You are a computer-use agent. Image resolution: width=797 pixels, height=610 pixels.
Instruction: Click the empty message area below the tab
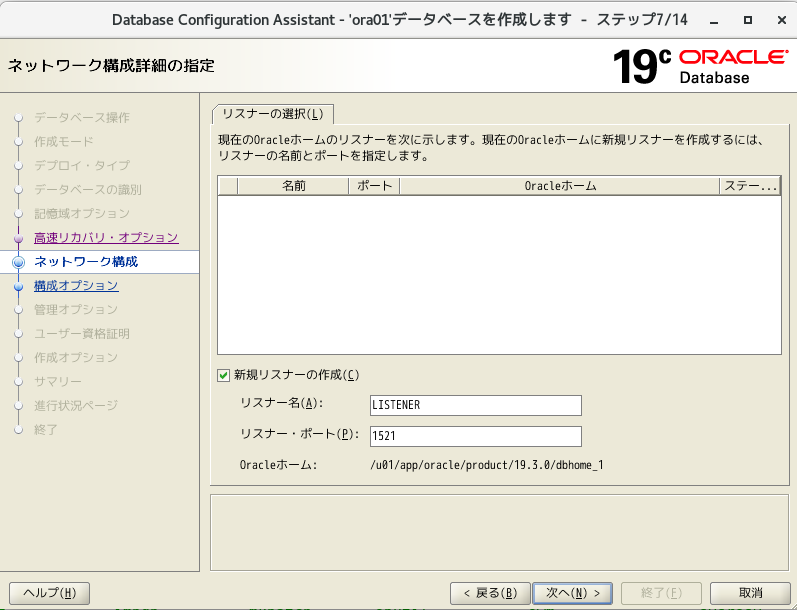(x=499, y=532)
